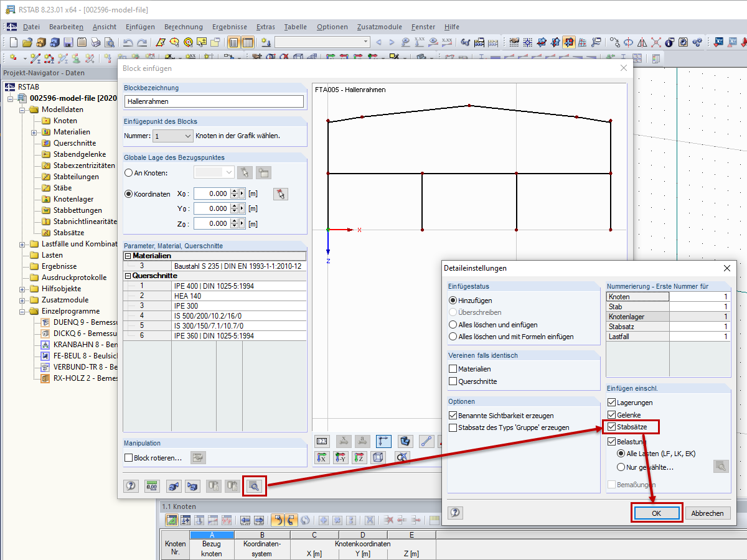
Task: Increase X0 value with the up stepper
Action: pos(234,190)
